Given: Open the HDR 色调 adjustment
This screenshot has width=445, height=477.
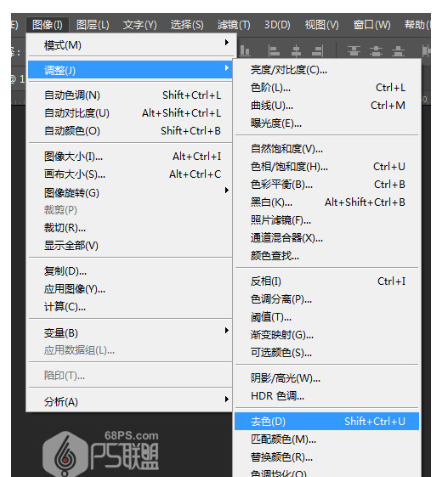Looking at the screenshot, I should [x=327, y=396].
